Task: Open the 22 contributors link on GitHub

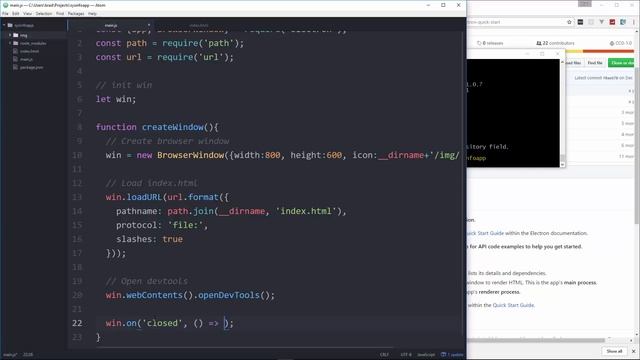Action: point(555,43)
